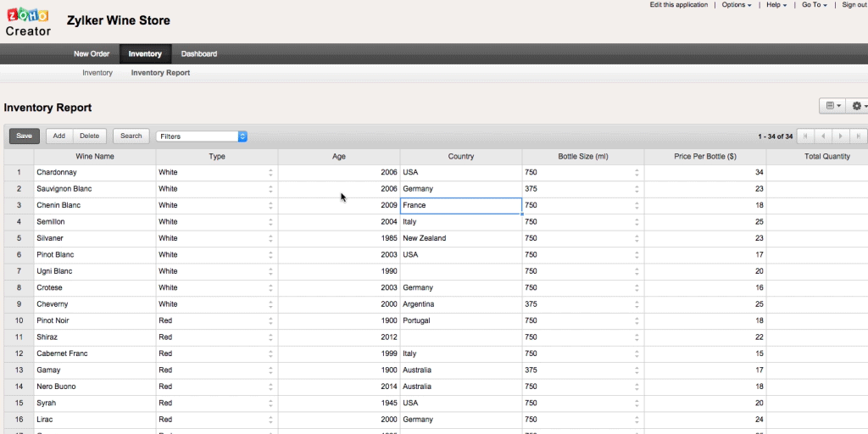
Task: Expand the Options menu
Action: 736,5
